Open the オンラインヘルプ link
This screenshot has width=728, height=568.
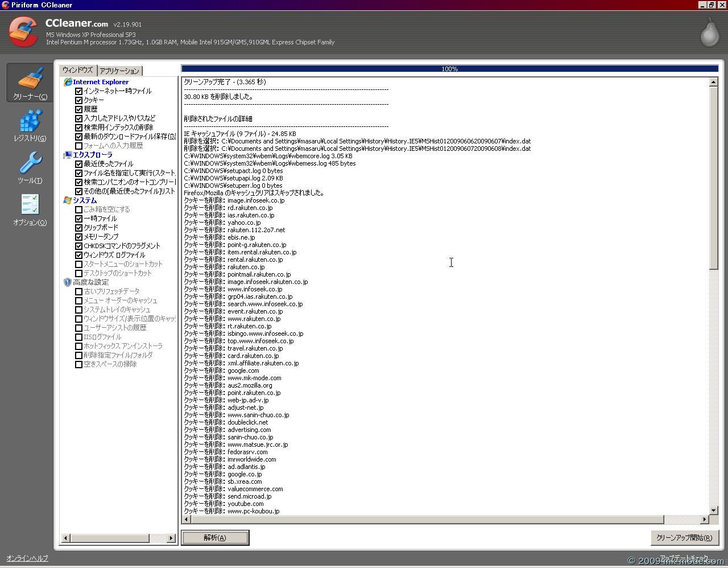tap(27, 558)
